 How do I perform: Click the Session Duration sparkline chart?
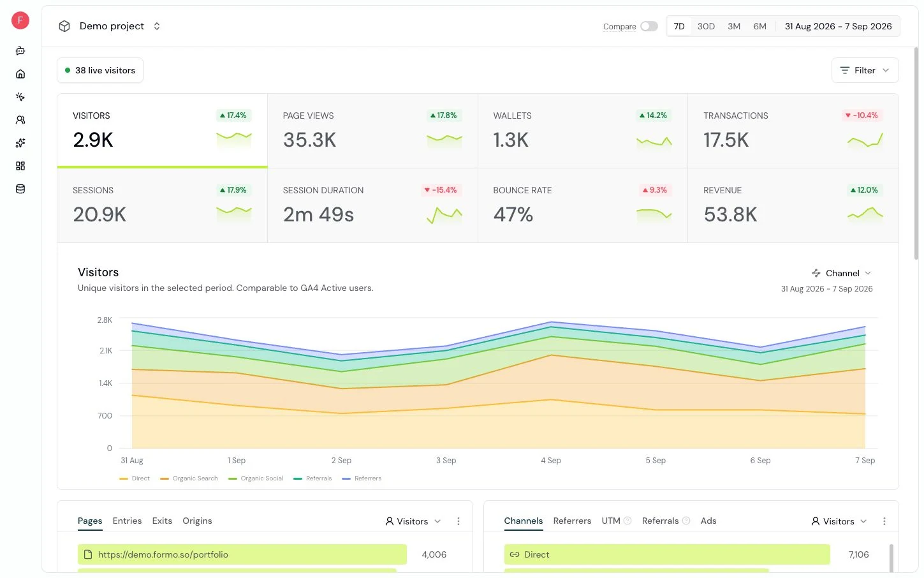click(444, 215)
